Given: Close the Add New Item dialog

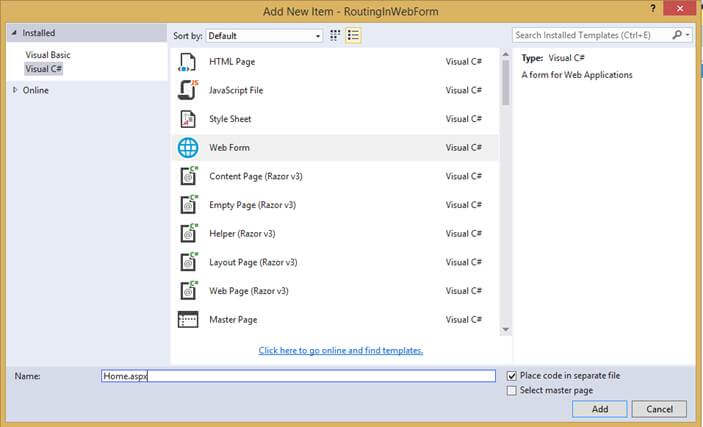Looking at the screenshot, I should point(680,9).
